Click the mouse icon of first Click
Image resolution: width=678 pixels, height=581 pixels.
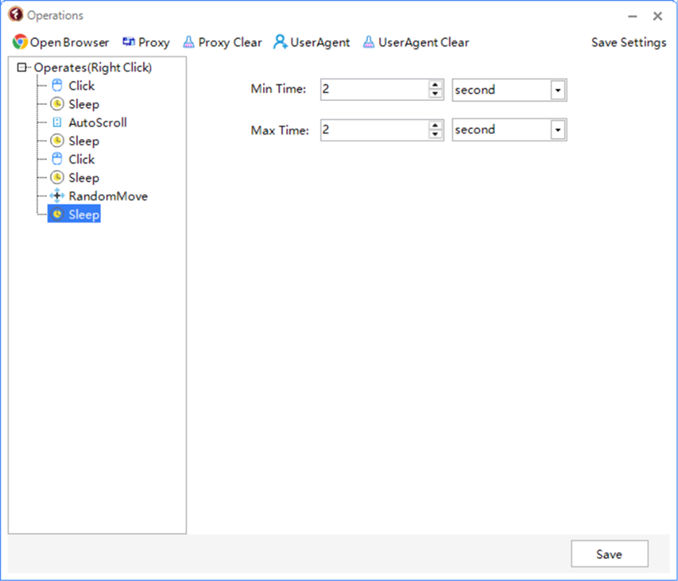coord(57,86)
